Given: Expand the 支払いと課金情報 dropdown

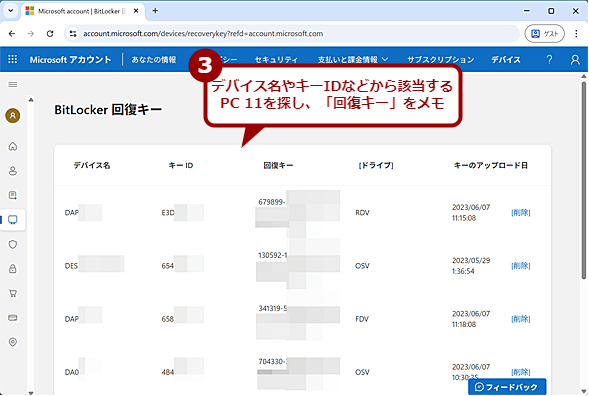Looking at the screenshot, I should click(353, 60).
